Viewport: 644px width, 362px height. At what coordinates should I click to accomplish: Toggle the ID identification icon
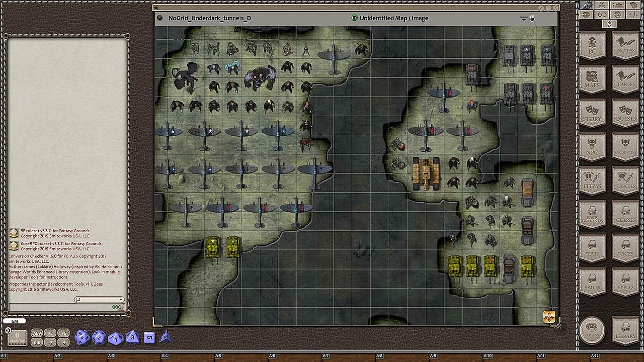(354, 18)
